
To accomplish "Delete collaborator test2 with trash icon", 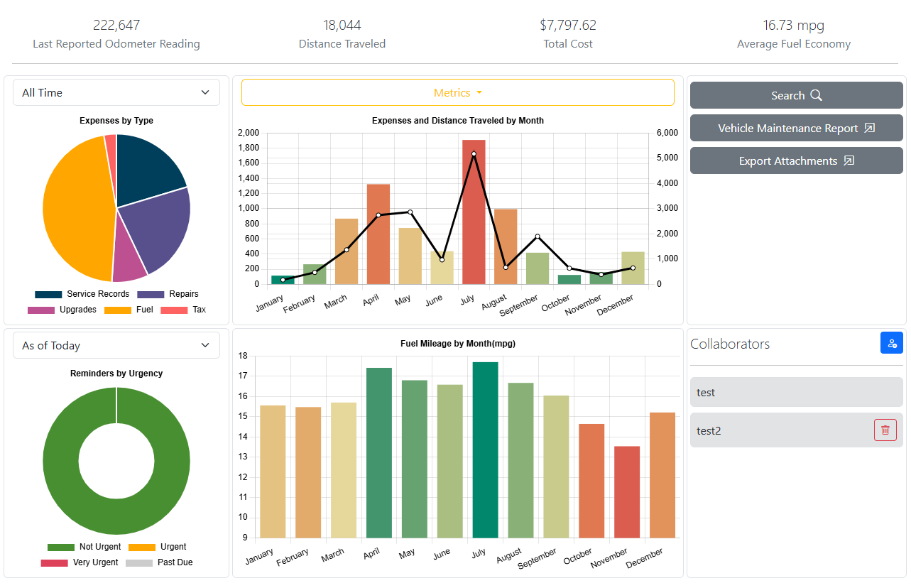I will point(885,430).
